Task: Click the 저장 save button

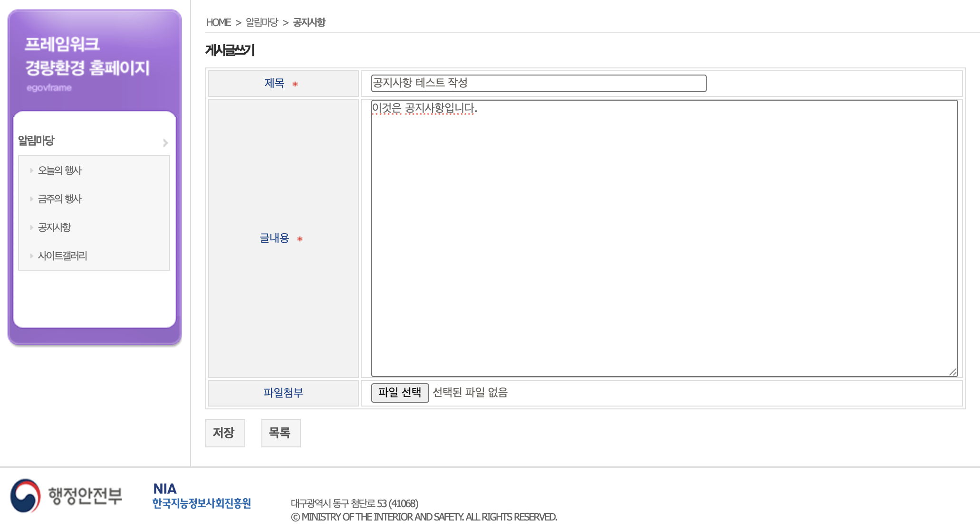Action: (225, 433)
